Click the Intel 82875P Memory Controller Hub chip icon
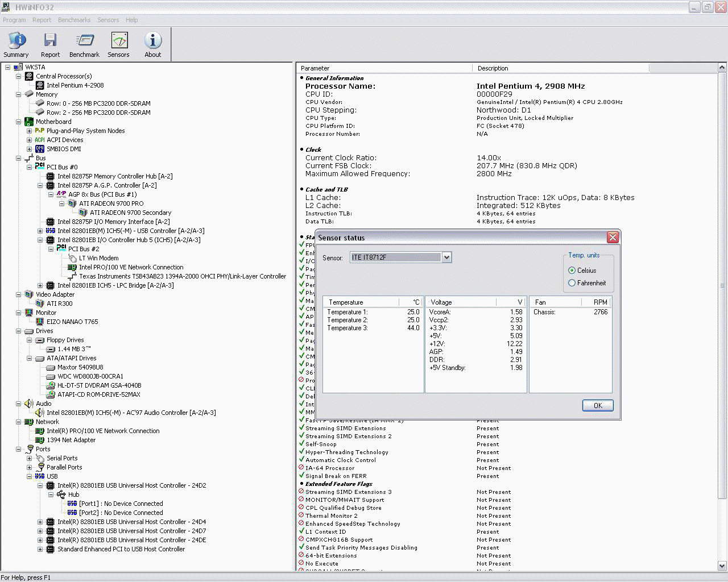This screenshot has width=728, height=582. click(x=51, y=176)
